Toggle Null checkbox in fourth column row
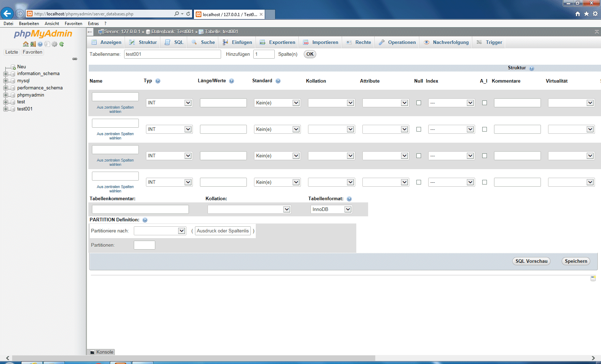The width and height of the screenshot is (601, 364). (x=419, y=182)
